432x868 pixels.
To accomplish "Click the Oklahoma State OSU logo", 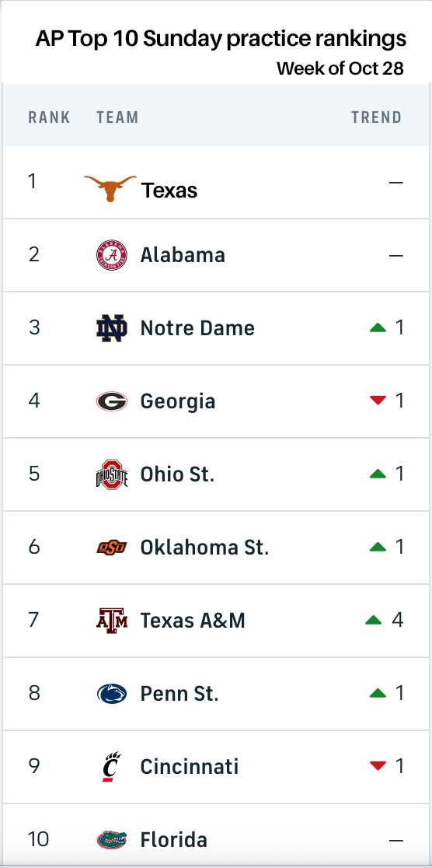I will coord(112,548).
